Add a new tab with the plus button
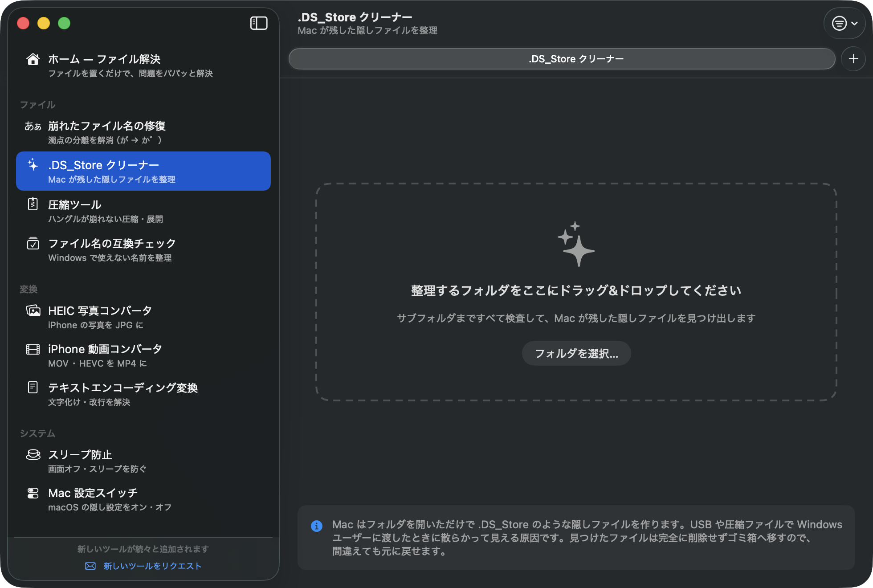The width and height of the screenshot is (873, 588). pyautogui.click(x=853, y=59)
